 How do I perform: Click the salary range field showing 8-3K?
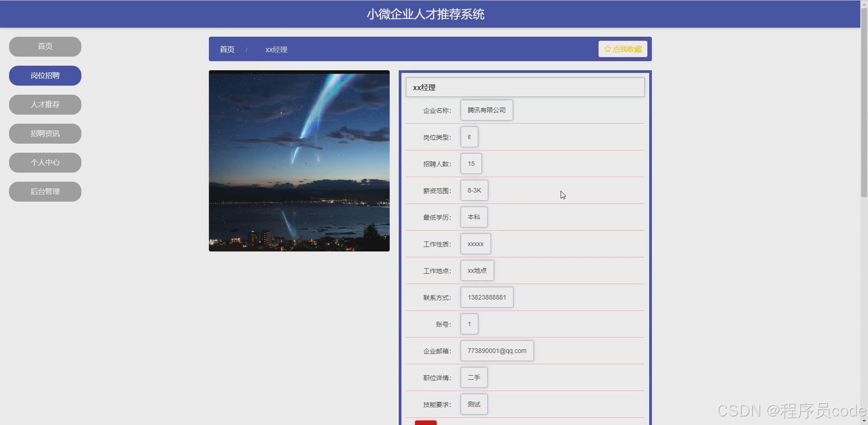[474, 190]
